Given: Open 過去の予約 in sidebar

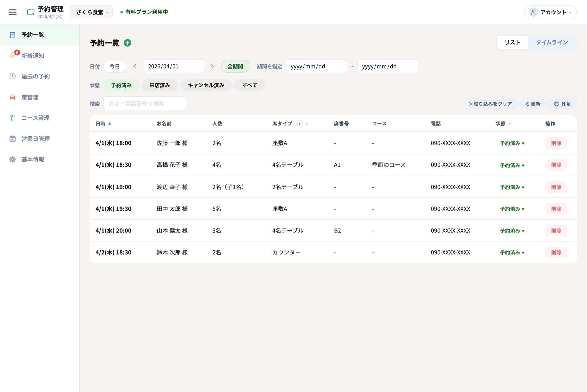Looking at the screenshot, I should (x=39, y=76).
